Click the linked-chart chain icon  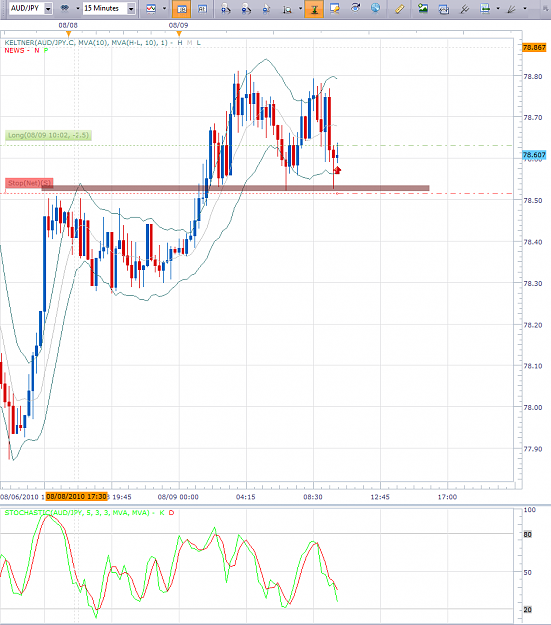click(65, 8)
